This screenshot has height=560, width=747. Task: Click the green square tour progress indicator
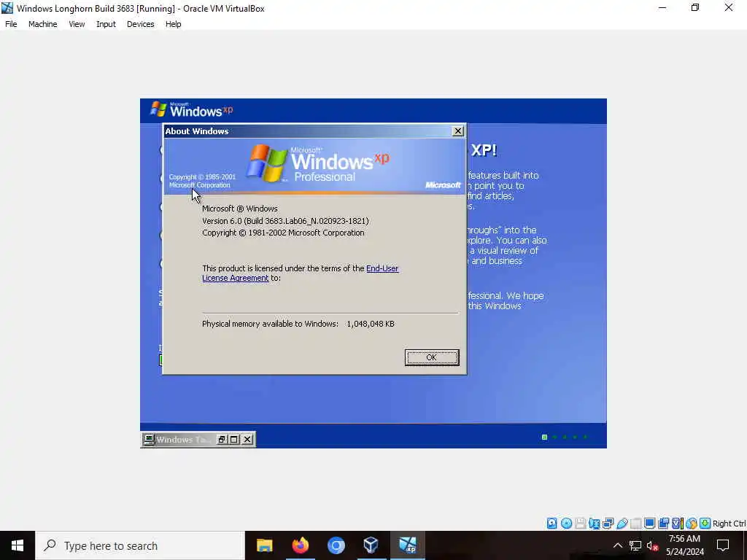click(x=544, y=437)
